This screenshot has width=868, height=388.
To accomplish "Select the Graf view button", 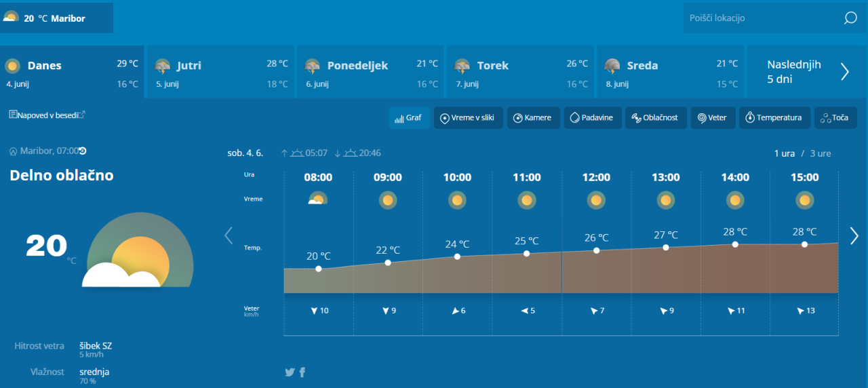I will [x=408, y=118].
